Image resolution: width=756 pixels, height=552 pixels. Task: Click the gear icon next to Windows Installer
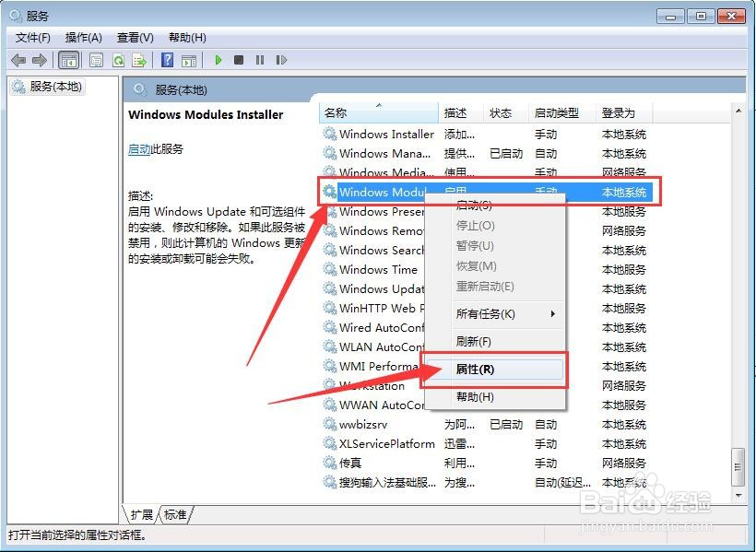(330, 134)
